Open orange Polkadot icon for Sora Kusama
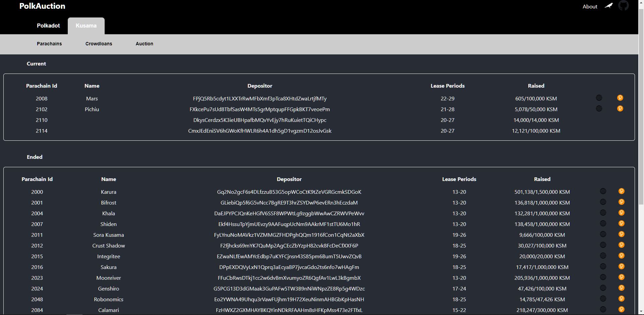Viewport: 644px width, 315px height. click(x=622, y=234)
